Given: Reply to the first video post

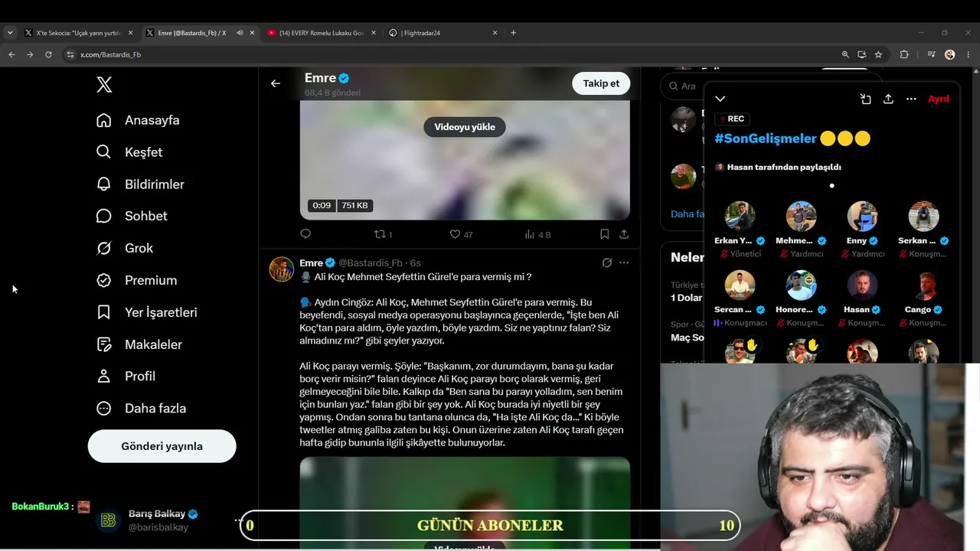Looking at the screenshot, I should [x=305, y=234].
